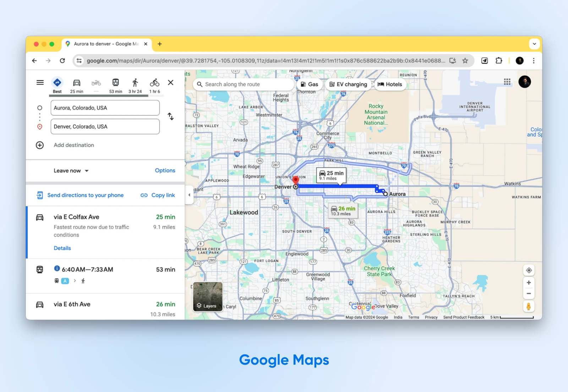Image resolution: width=568 pixels, height=392 pixels.
Task: Click the Copy link button
Action: pyautogui.click(x=158, y=195)
